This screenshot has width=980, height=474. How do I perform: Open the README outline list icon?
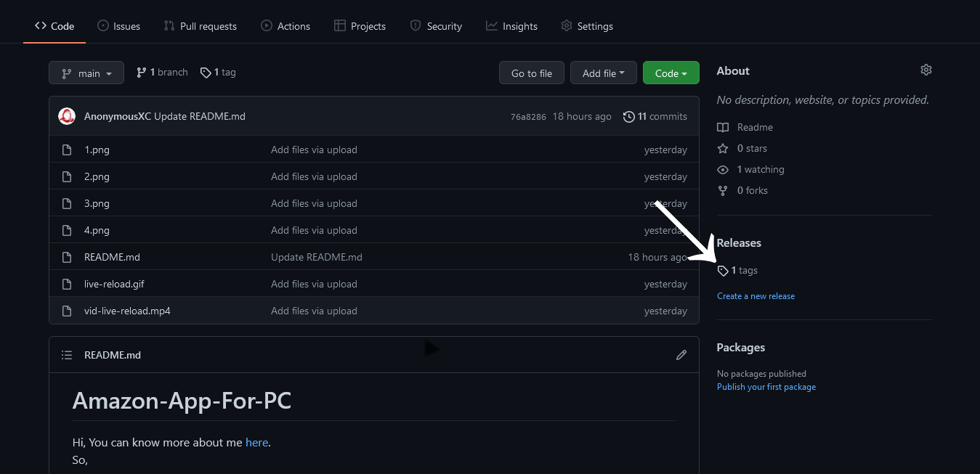[x=67, y=355]
